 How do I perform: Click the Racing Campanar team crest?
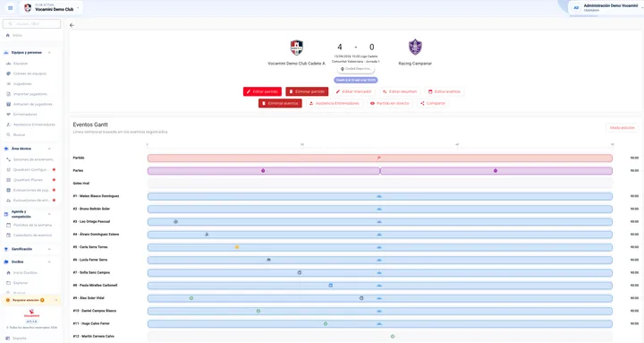coord(415,47)
